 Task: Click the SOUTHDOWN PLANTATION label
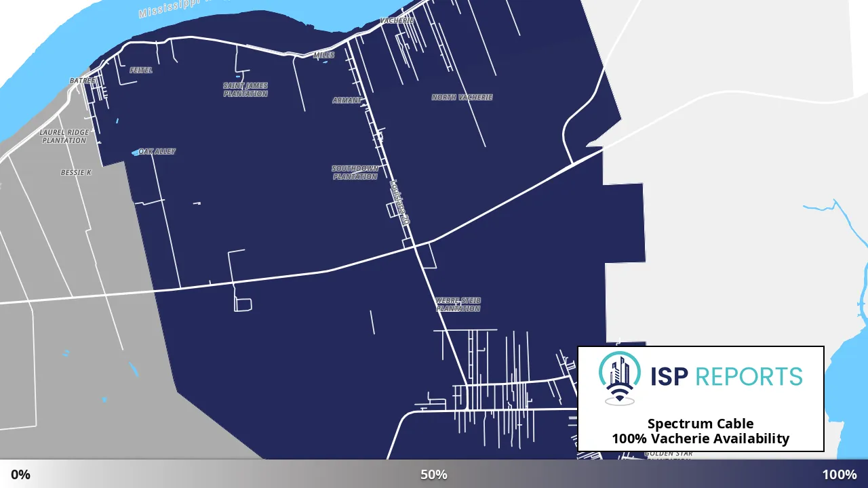click(x=355, y=172)
